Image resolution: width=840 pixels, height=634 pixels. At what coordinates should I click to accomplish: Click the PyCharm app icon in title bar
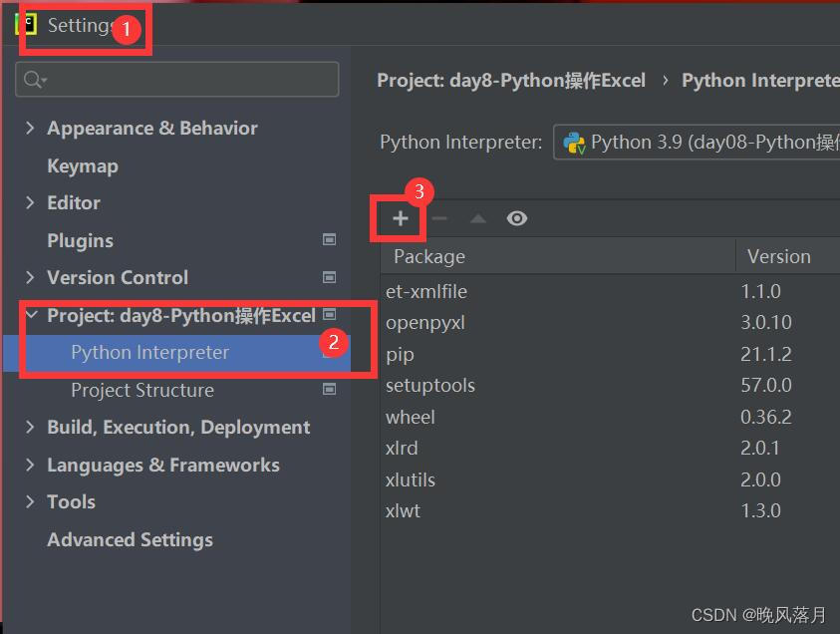(26, 25)
